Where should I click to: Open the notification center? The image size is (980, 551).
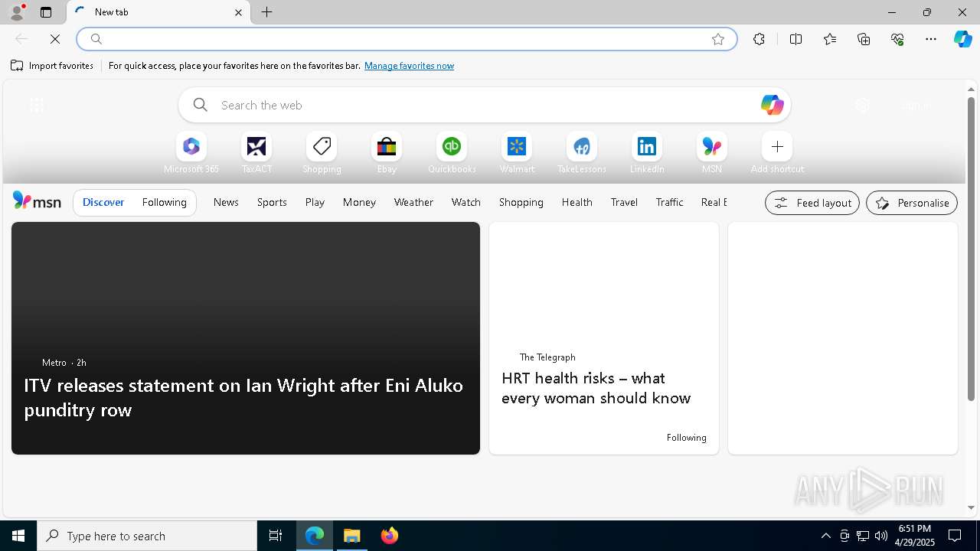pos(955,536)
